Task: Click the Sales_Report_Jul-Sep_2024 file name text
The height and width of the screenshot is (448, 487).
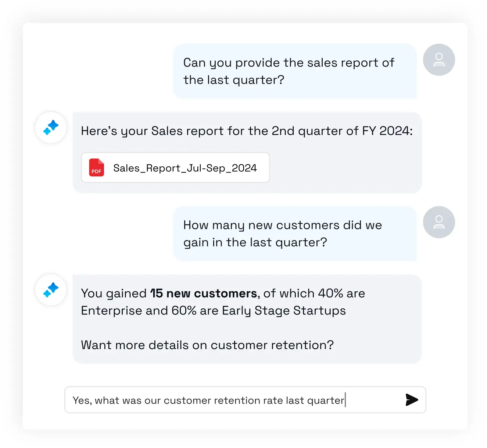Action: click(x=185, y=168)
